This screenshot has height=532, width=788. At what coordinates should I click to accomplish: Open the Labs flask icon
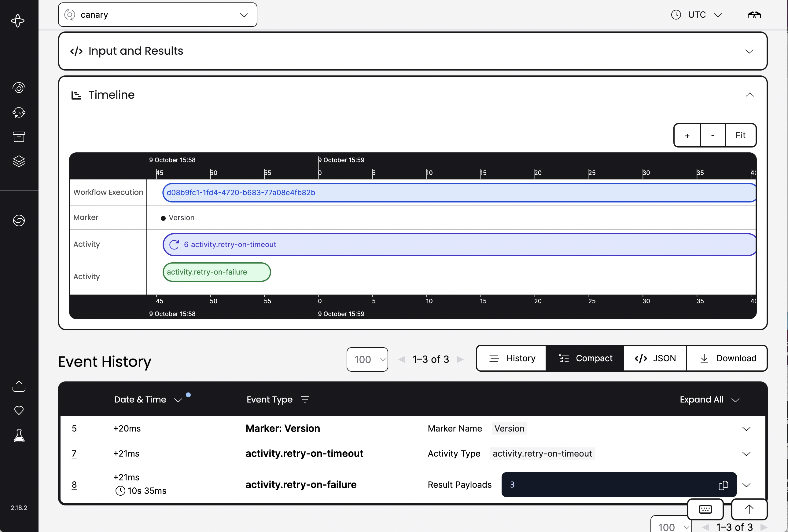tap(19, 436)
